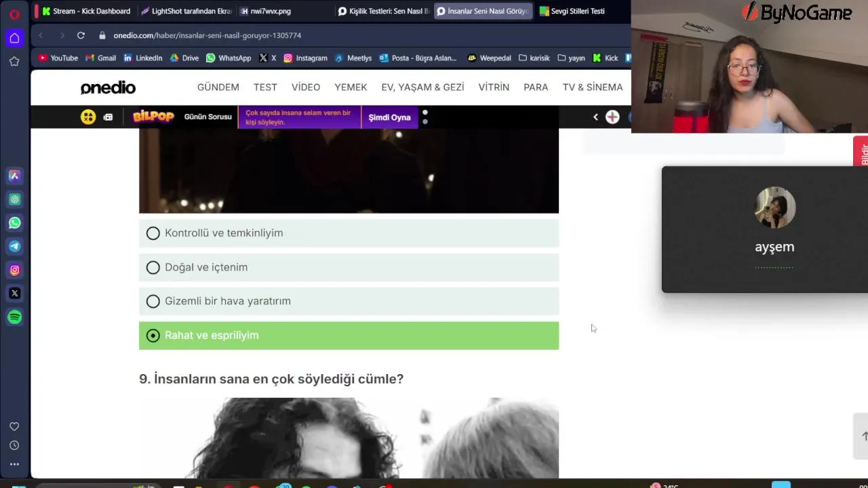Screen dimensions: 868x488
Task: Open the Posta - Büşra Aslan bookmark
Action: coord(418,58)
